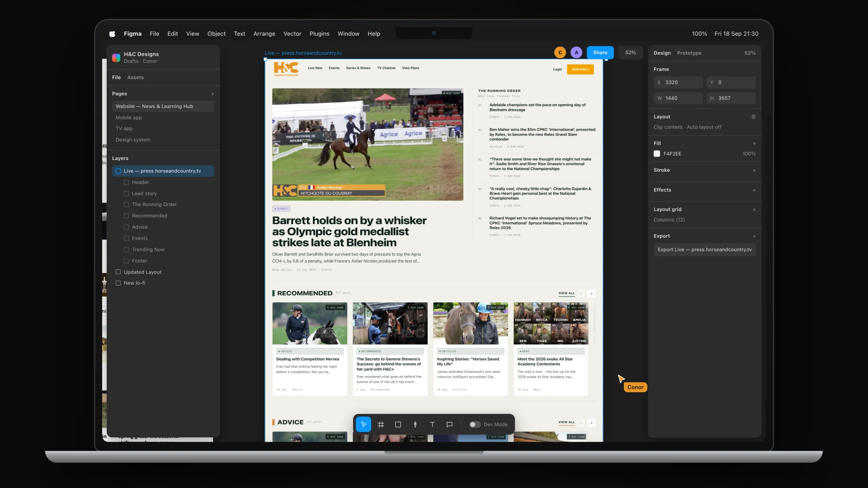This screenshot has height=488, width=868.
Task: Click orange collaborator avatar C
Action: click(x=560, y=52)
